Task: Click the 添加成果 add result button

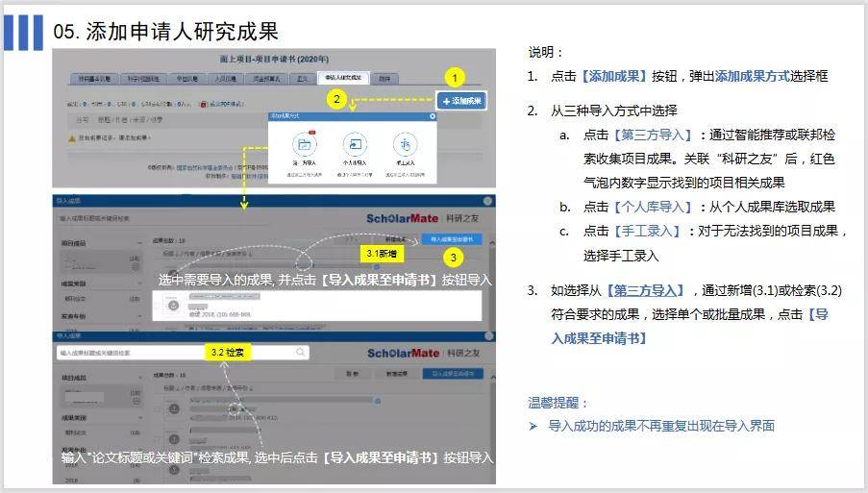Action: 462,101
